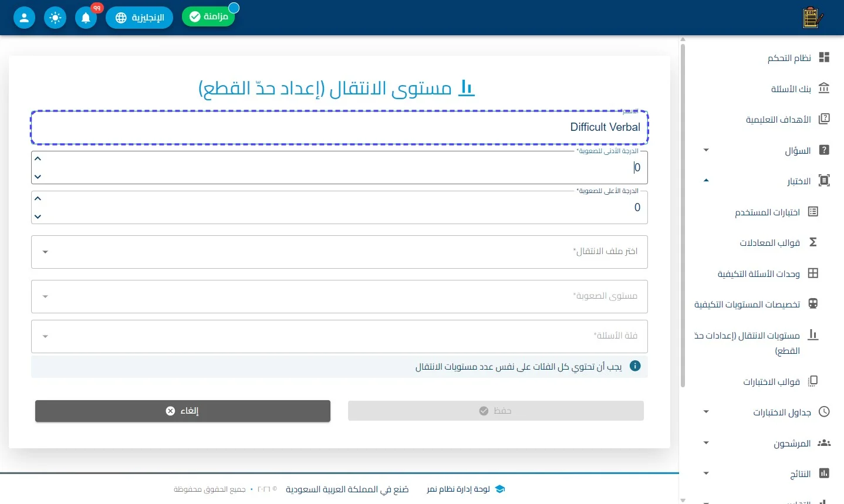This screenshot has height=504, width=844.
Task: Click the info icon beside categories notice
Action: point(634,366)
